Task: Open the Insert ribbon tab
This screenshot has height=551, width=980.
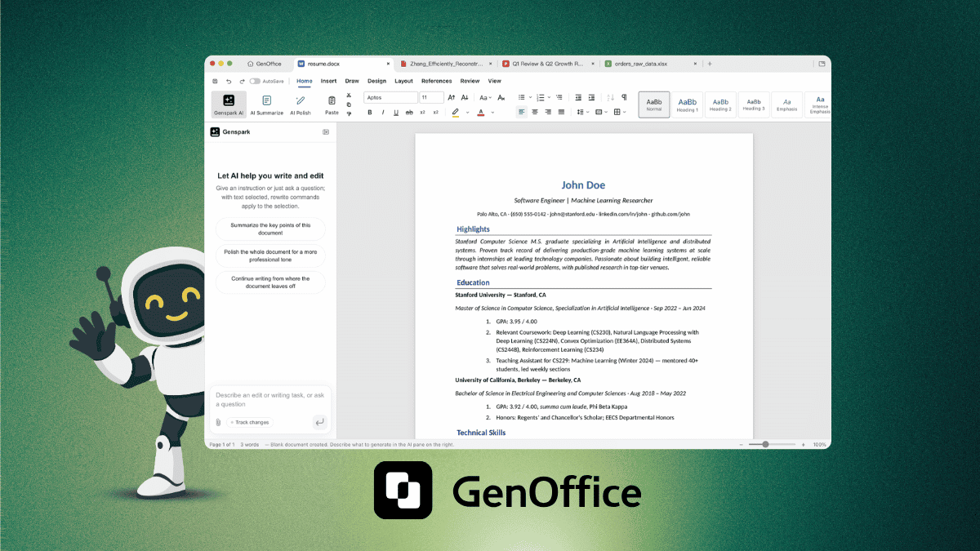Action: [x=328, y=81]
